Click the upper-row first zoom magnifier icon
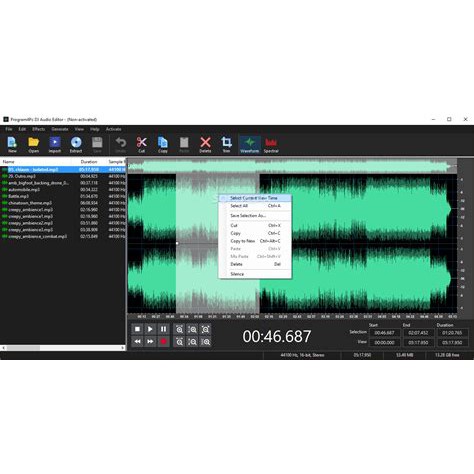The height and width of the screenshot is (474, 474). [x=179, y=329]
